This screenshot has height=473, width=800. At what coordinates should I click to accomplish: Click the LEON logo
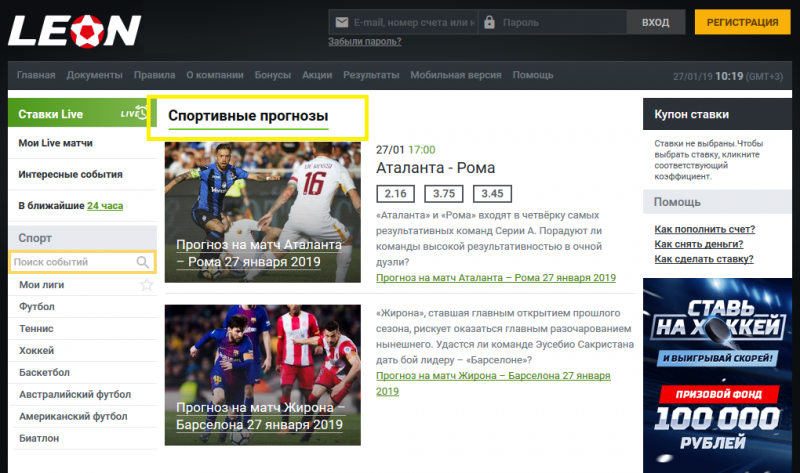[x=74, y=31]
